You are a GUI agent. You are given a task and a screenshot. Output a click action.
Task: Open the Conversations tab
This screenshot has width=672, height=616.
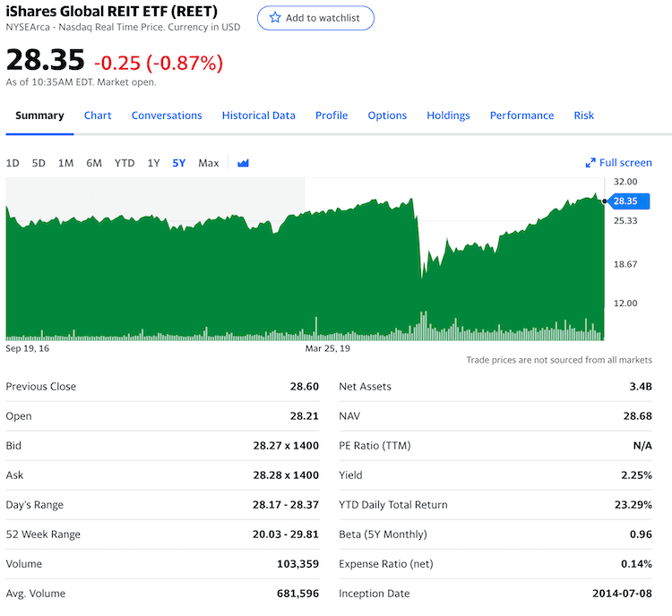tap(167, 115)
